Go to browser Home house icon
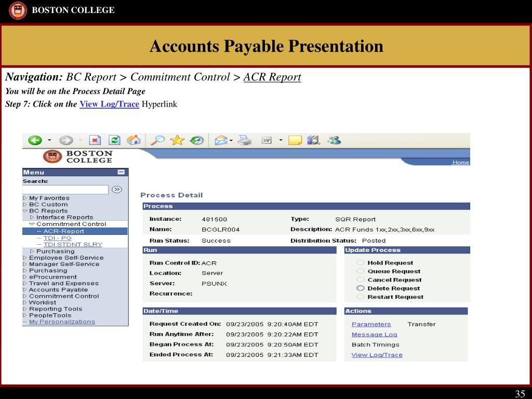 pyautogui.click(x=134, y=140)
